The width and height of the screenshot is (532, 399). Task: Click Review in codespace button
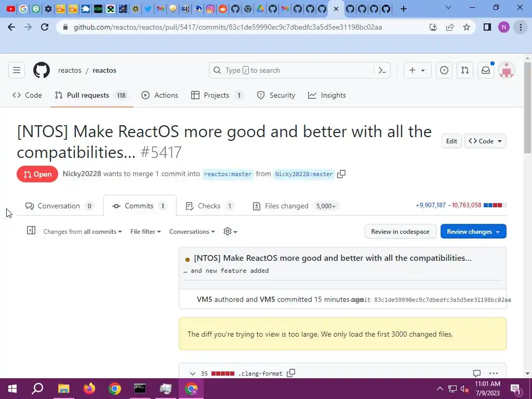(x=400, y=231)
